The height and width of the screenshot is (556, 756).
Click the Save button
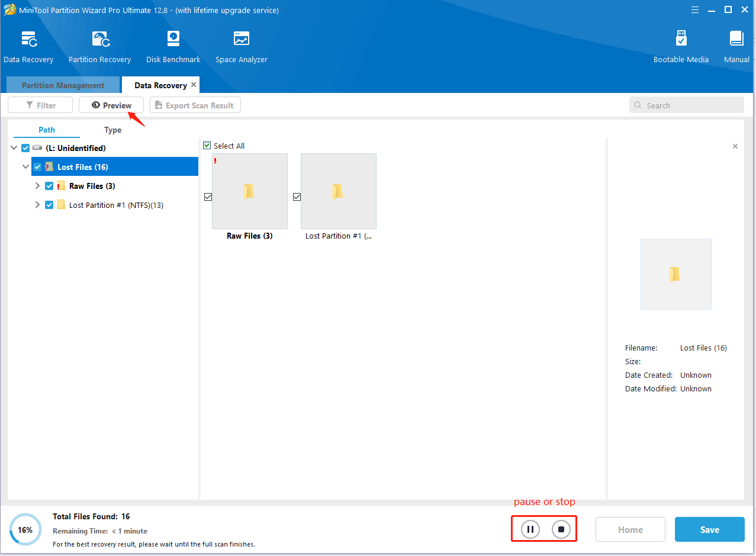pyautogui.click(x=709, y=529)
